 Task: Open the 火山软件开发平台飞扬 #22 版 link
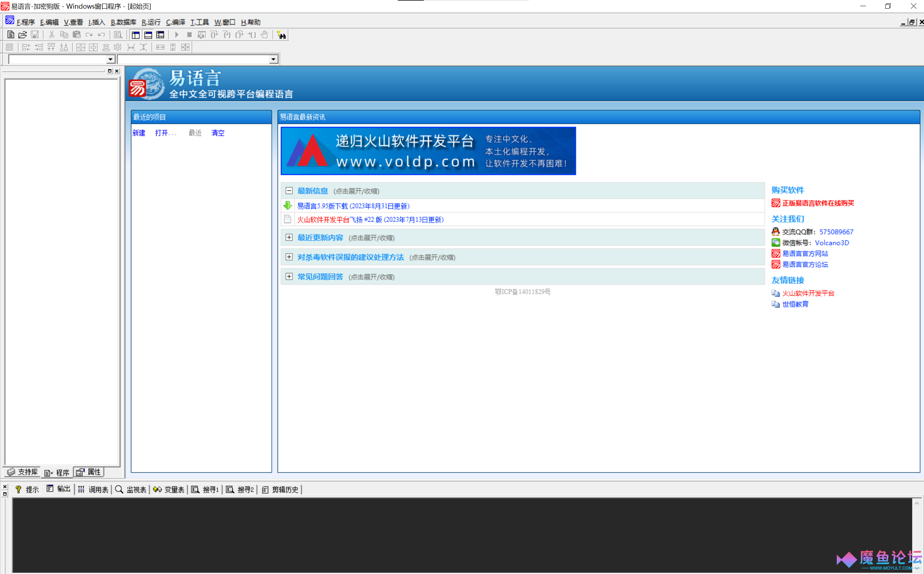point(370,219)
